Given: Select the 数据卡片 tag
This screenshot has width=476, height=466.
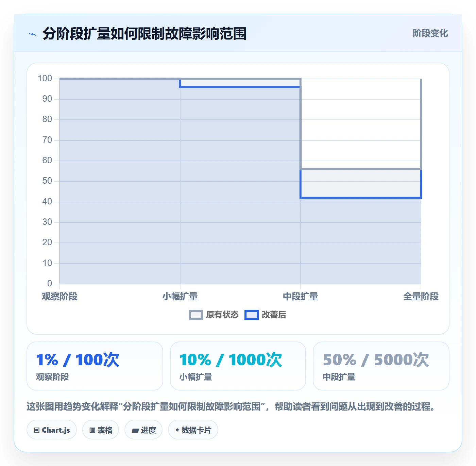Looking at the screenshot, I should pyautogui.click(x=193, y=430).
